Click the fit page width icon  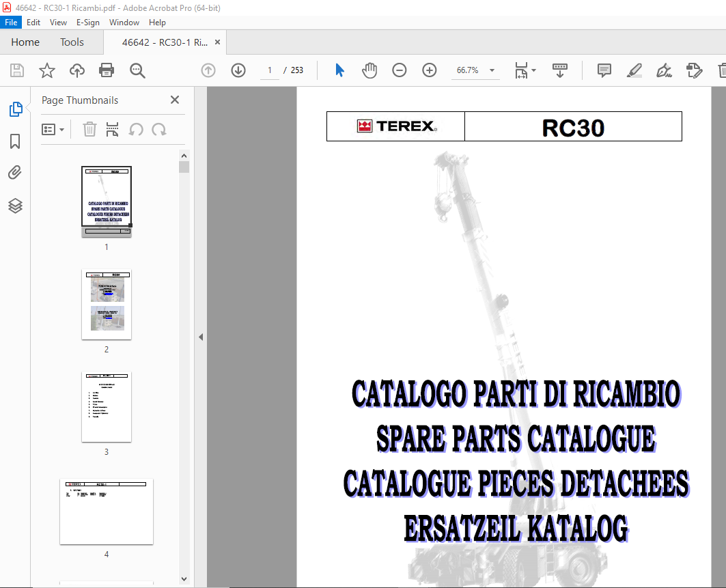521,70
